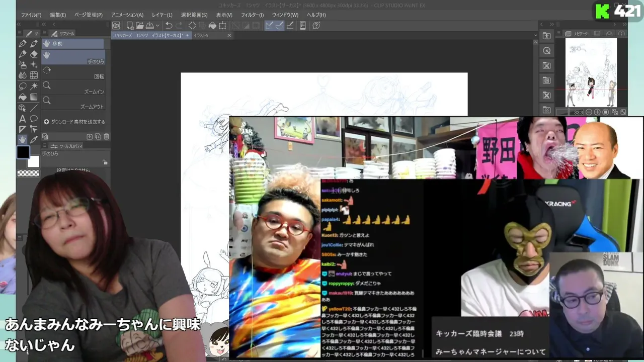Click the Open file folder icon
The height and width of the screenshot is (362, 644).
point(140,26)
